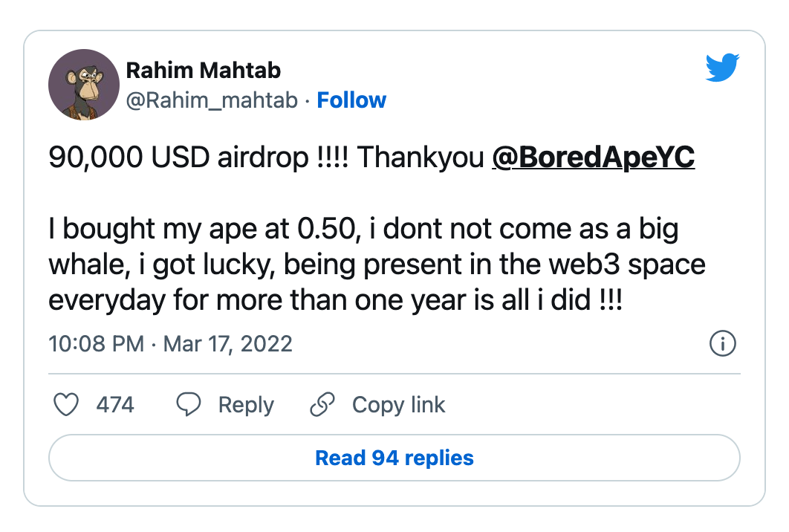Like the tweet with the heart icon
This screenshot has width=789, height=532.
click(67, 405)
